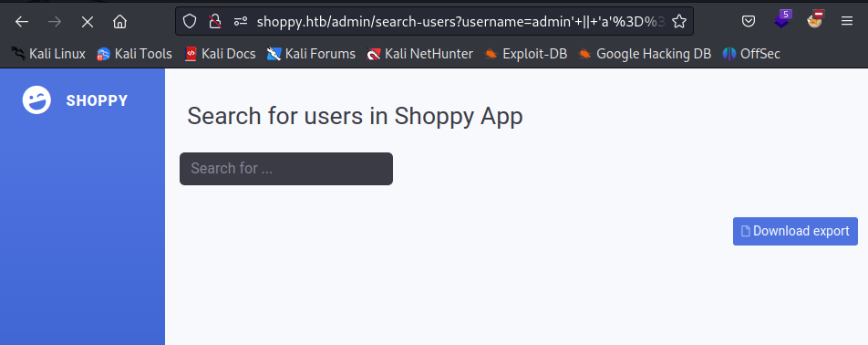Open the Firefox hamburger application menu

pos(846,22)
